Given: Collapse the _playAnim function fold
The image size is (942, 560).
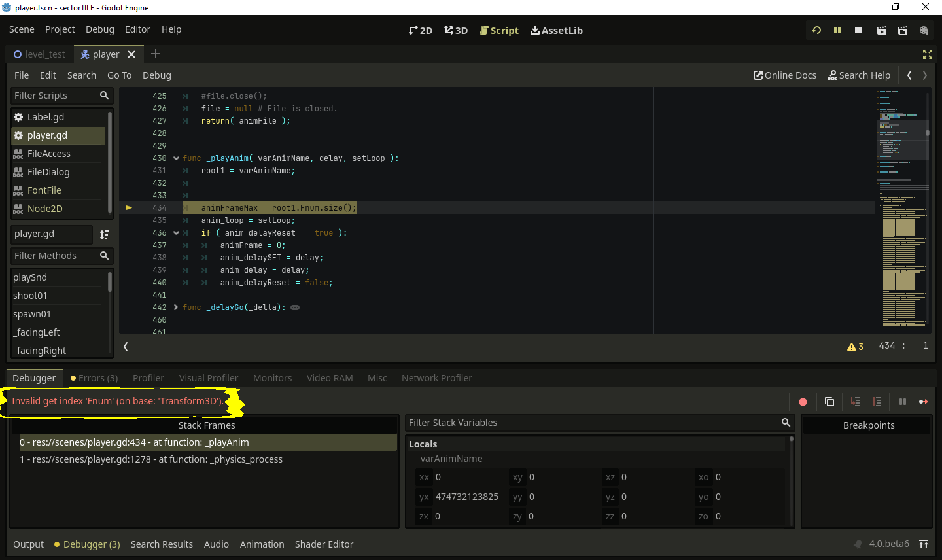Looking at the screenshot, I should 176,158.
